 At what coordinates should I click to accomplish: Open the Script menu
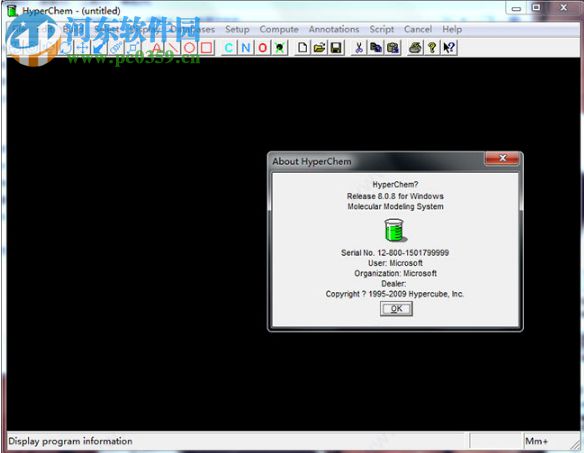click(x=381, y=29)
